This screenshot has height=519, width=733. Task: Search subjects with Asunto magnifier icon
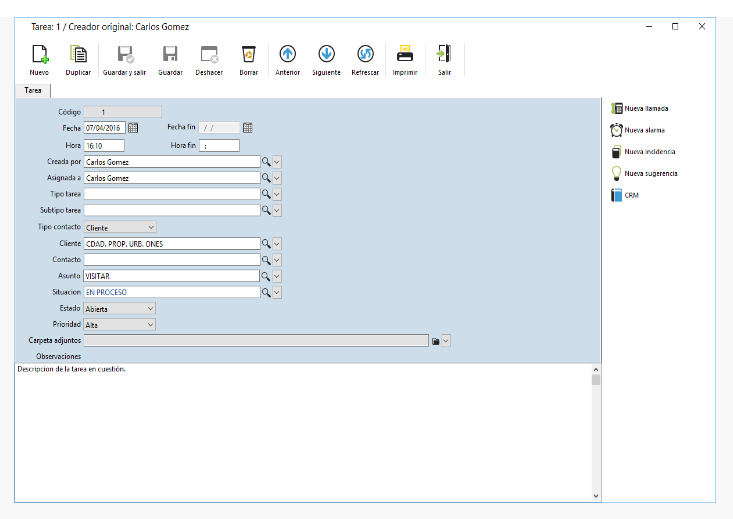(x=266, y=276)
